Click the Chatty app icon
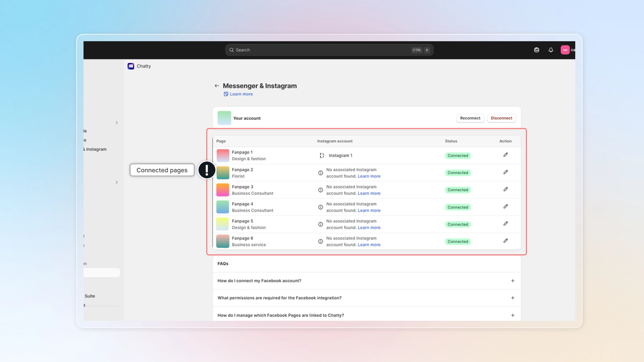Viewport: 644px width, 362px height. tap(131, 66)
